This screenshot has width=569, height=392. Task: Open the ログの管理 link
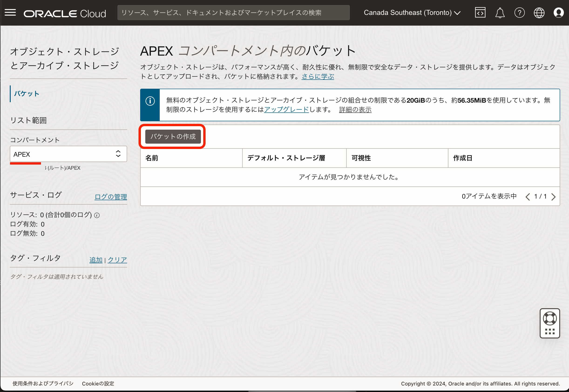[x=111, y=197]
